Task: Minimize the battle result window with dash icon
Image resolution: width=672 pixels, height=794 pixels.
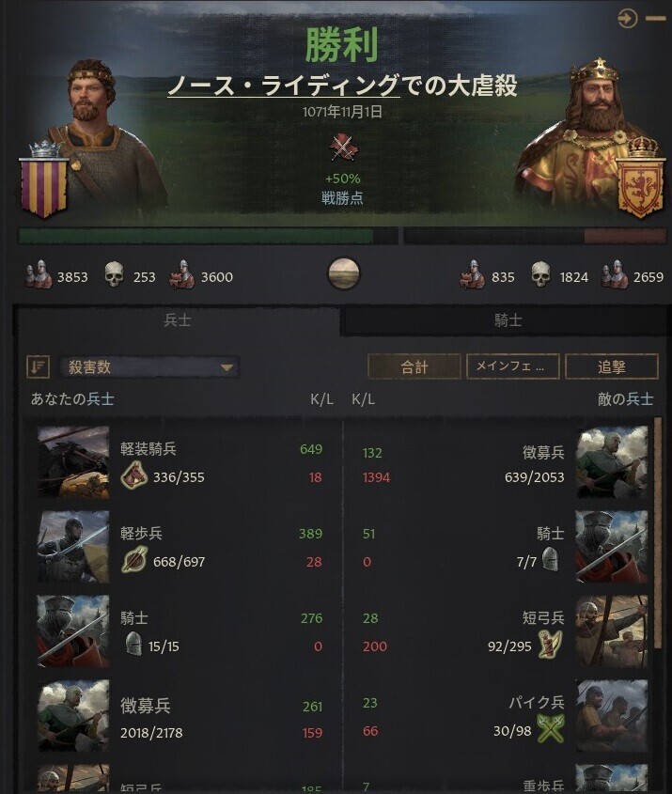Action: click(656, 19)
